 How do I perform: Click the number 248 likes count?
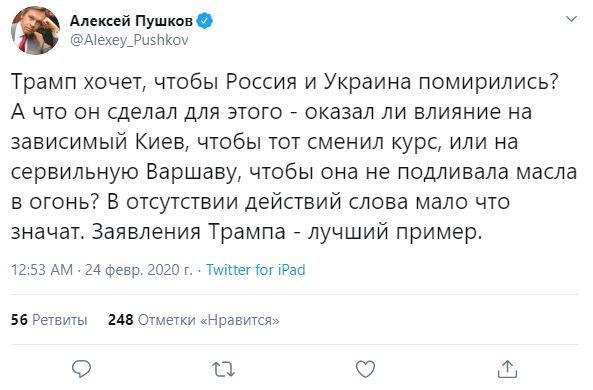[121, 320]
